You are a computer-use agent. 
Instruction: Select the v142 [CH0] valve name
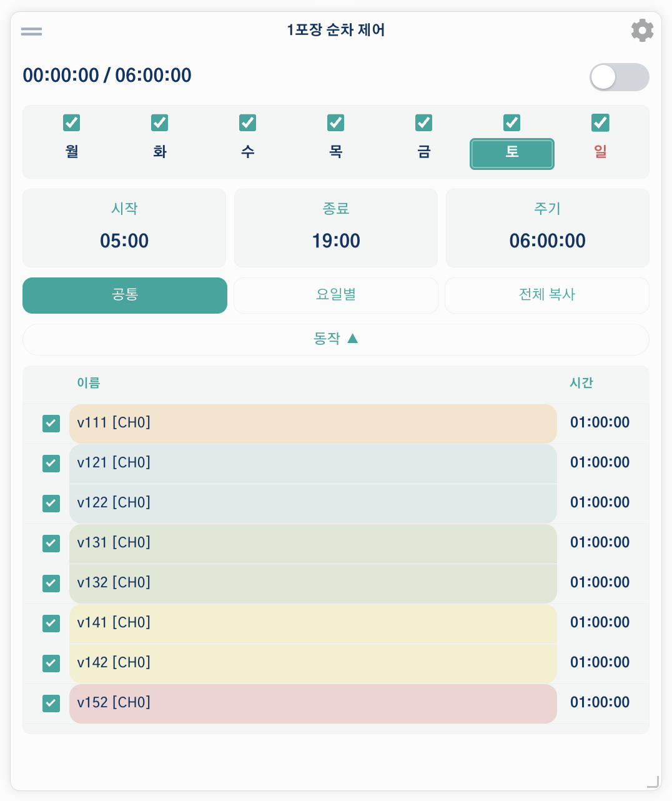pyautogui.click(x=313, y=664)
